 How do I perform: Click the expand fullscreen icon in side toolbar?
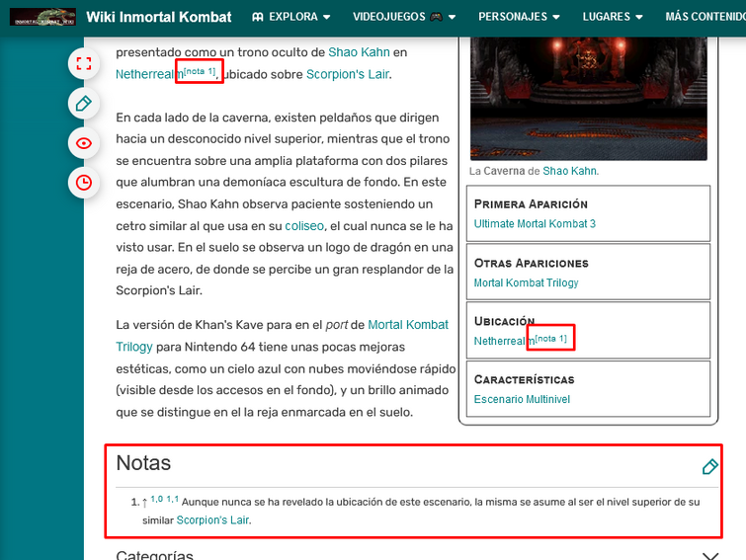coord(84,63)
